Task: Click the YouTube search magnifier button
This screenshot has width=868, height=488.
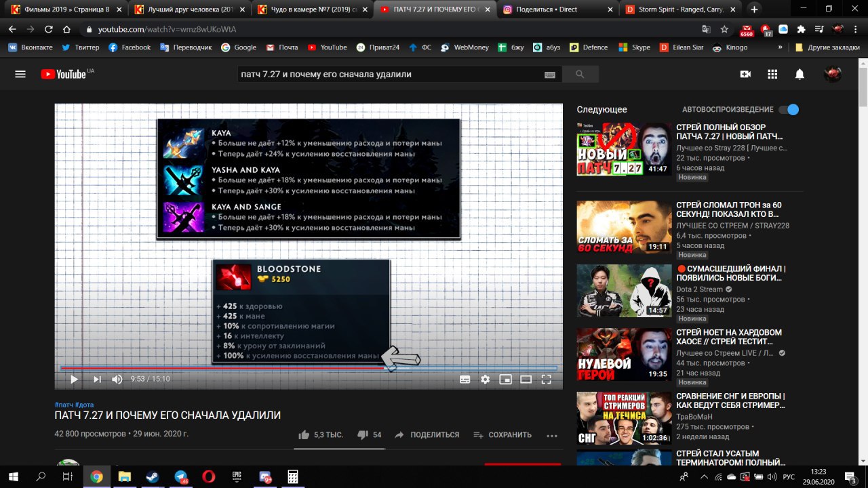Action: click(580, 74)
